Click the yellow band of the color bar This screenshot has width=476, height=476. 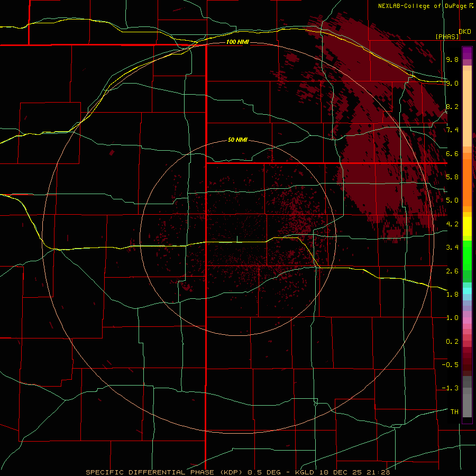coord(467,226)
